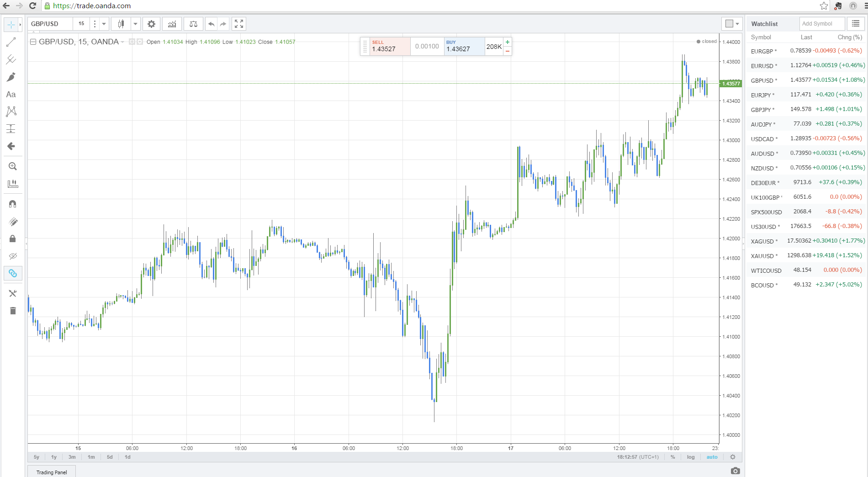Go back in browser
Screen dimensions: 868x477
tap(6, 5)
